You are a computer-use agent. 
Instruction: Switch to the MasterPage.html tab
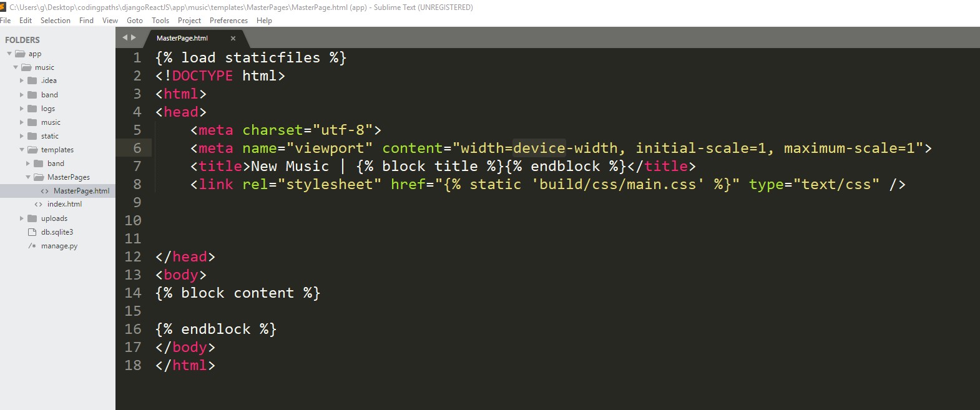click(x=182, y=38)
